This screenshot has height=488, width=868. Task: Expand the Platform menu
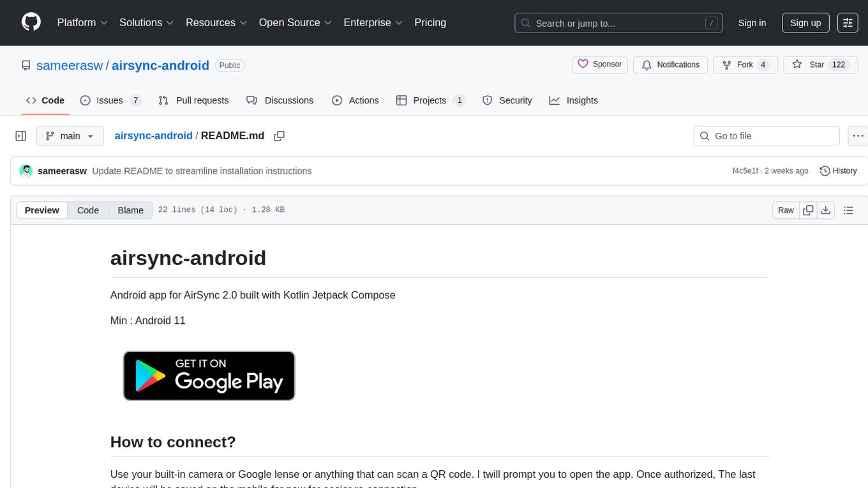pyautogui.click(x=82, y=22)
